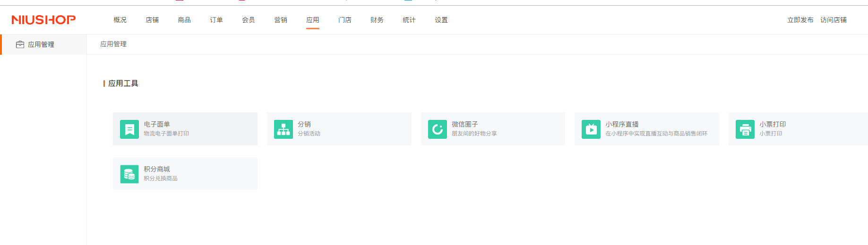868x245 pixels.
Task: Click the 小票打印 gray description text
Action: tap(771, 134)
